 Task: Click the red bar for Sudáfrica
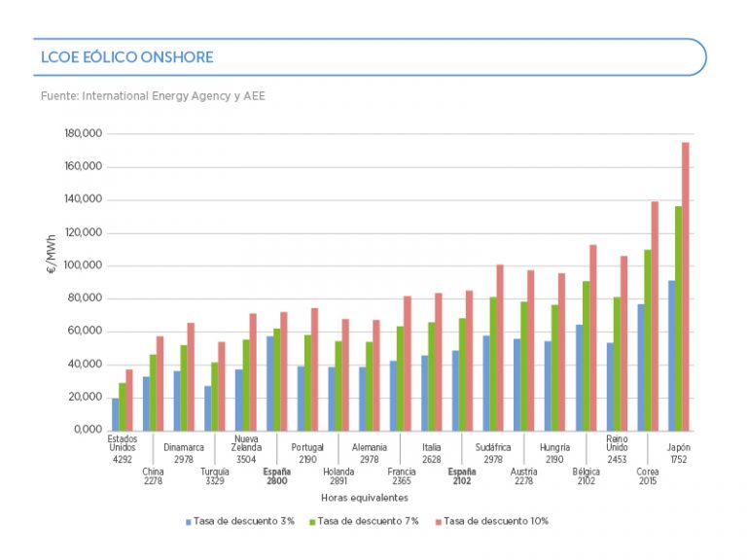pyautogui.click(x=500, y=347)
